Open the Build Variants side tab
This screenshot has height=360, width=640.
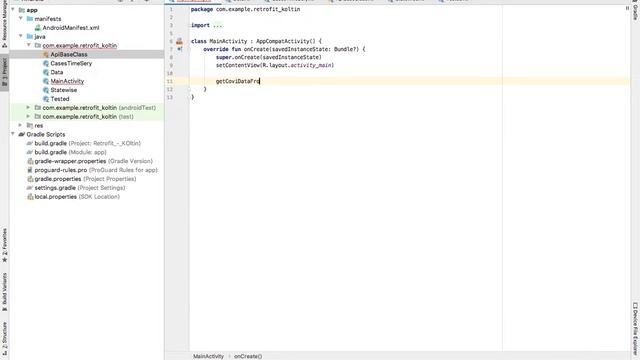pos(4,292)
